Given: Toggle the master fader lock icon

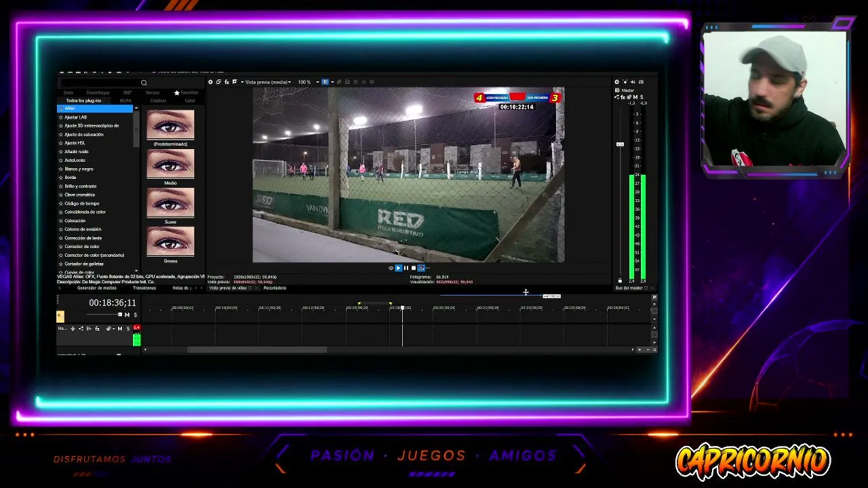Looking at the screenshot, I should click(620, 281).
